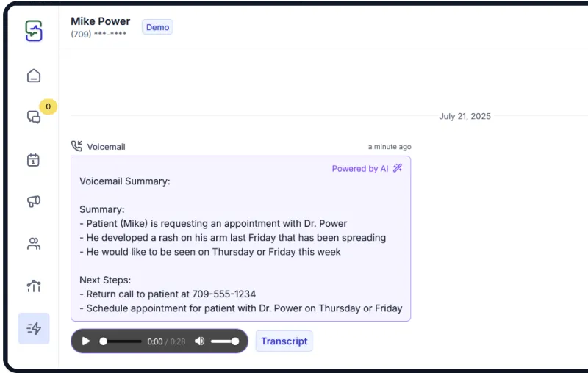This screenshot has width=588, height=373.
Task: Click the AI magic wand icon
Action: click(x=398, y=168)
